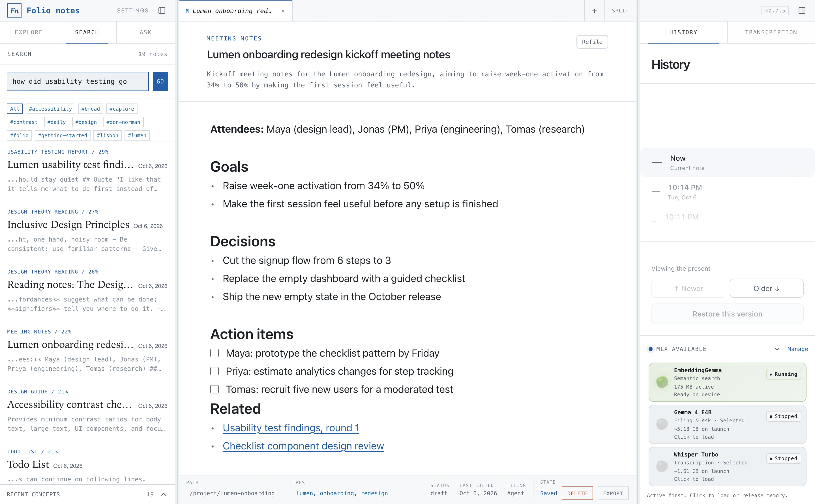The width and height of the screenshot is (815, 504).
Task: Close the Lumen onboarding tab
Action: [x=283, y=11]
